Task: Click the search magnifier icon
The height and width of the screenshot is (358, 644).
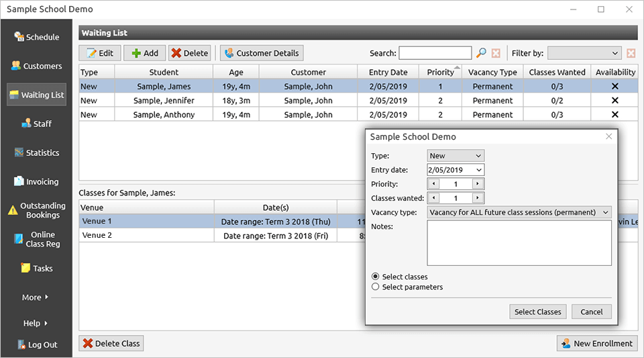Action: click(481, 53)
